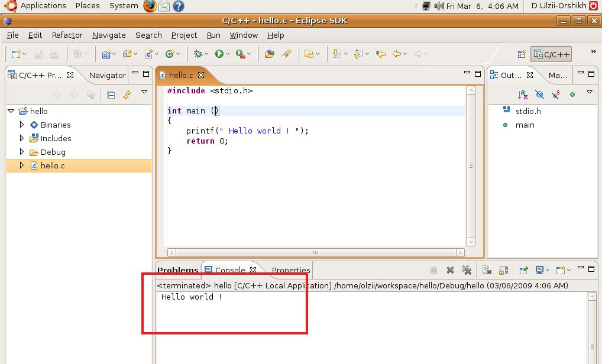The image size is (602, 364).
Task: Toggle Pin Console button
Action: 523,271
